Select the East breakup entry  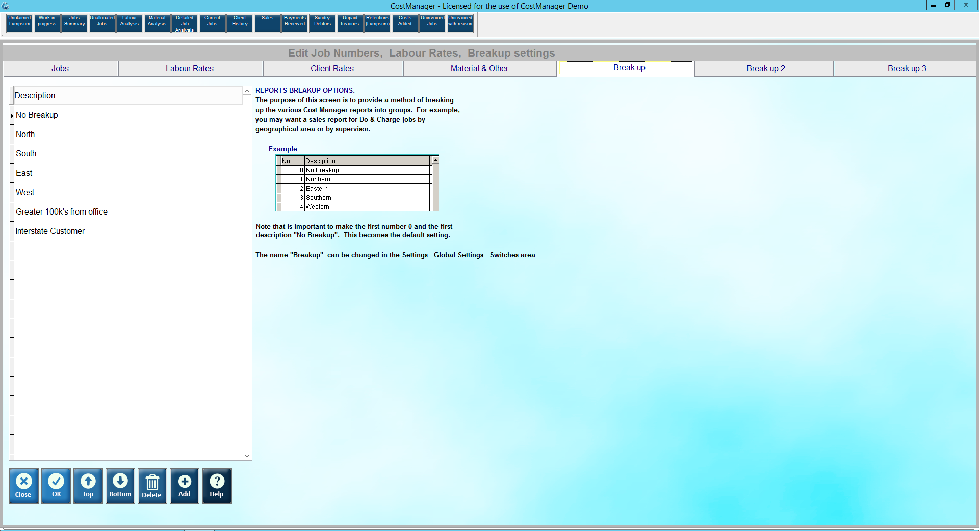point(128,173)
